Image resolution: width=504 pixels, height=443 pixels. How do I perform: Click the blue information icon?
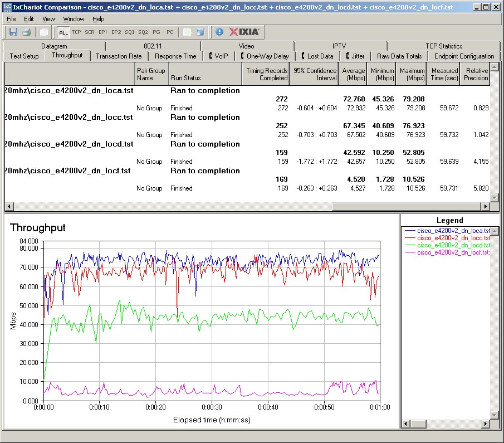219,32
